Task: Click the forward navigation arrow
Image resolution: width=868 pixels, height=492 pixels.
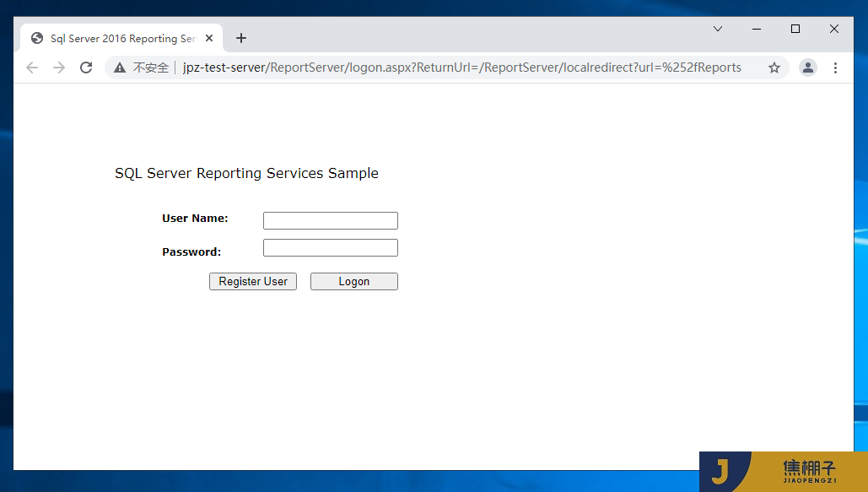Action: click(x=58, y=67)
